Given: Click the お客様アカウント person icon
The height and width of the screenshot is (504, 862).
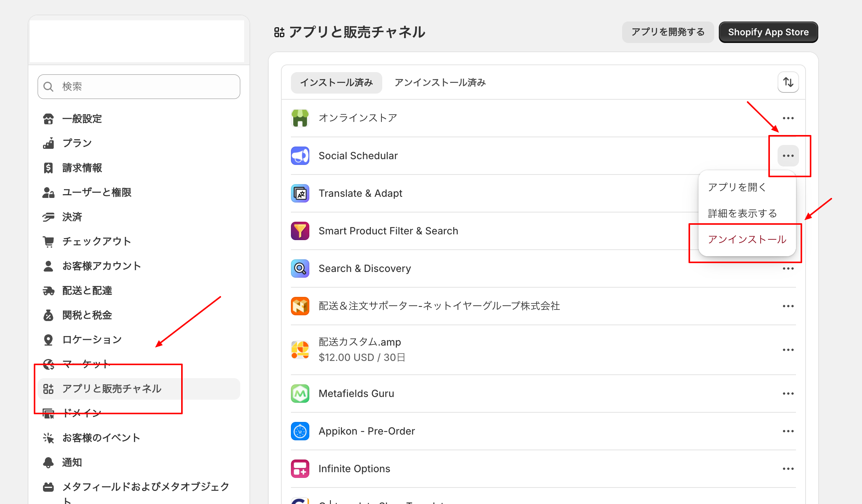Looking at the screenshot, I should point(48,266).
